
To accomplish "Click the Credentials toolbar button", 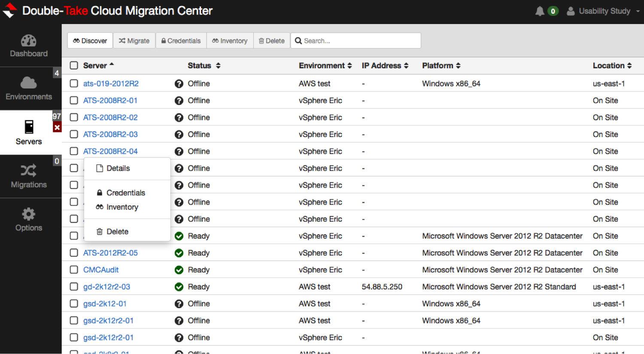I will (x=181, y=41).
